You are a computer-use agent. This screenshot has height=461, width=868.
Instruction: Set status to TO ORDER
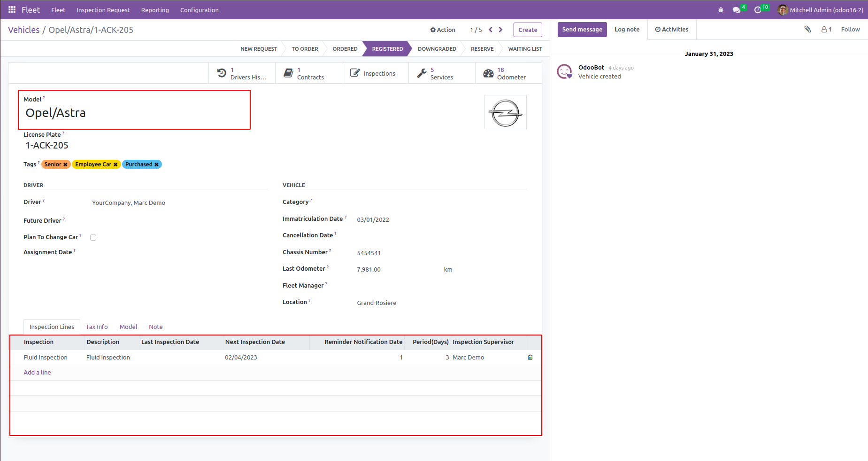click(x=305, y=49)
